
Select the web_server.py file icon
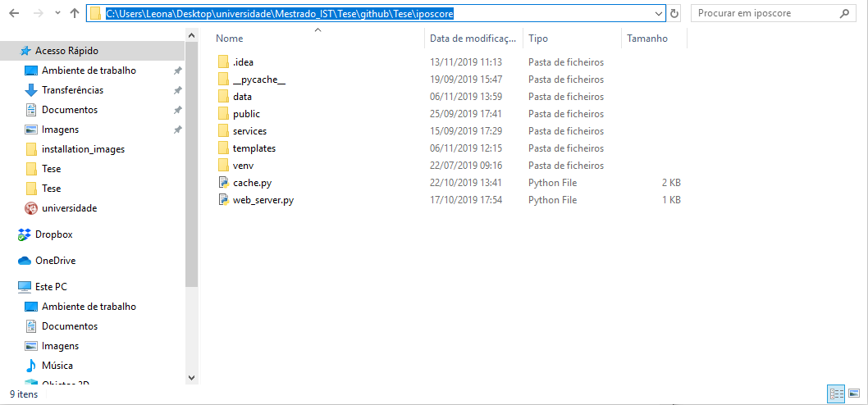pyautogui.click(x=224, y=200)
